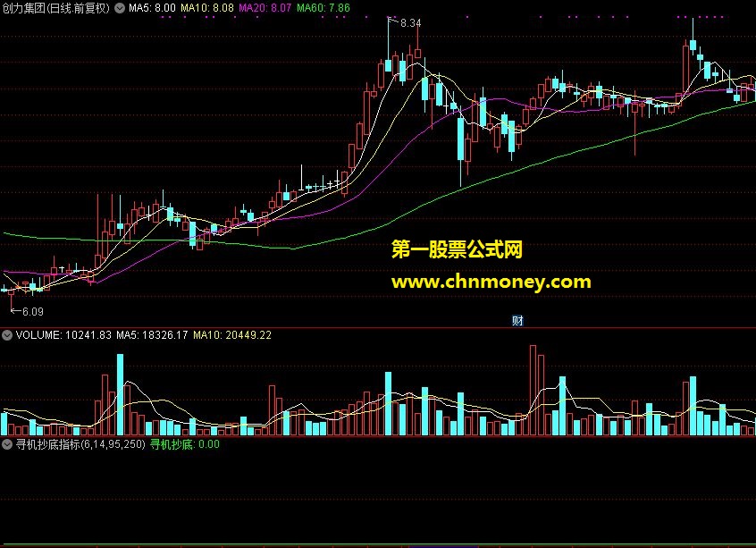
Task: Click the VOLUME: 10241.83 value
Action: click(63, 335)
